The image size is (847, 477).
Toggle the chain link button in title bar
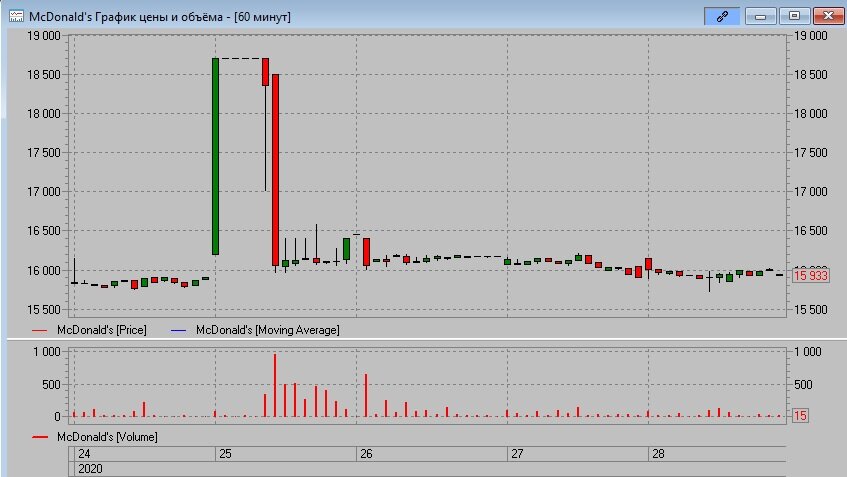click(722, 16)
